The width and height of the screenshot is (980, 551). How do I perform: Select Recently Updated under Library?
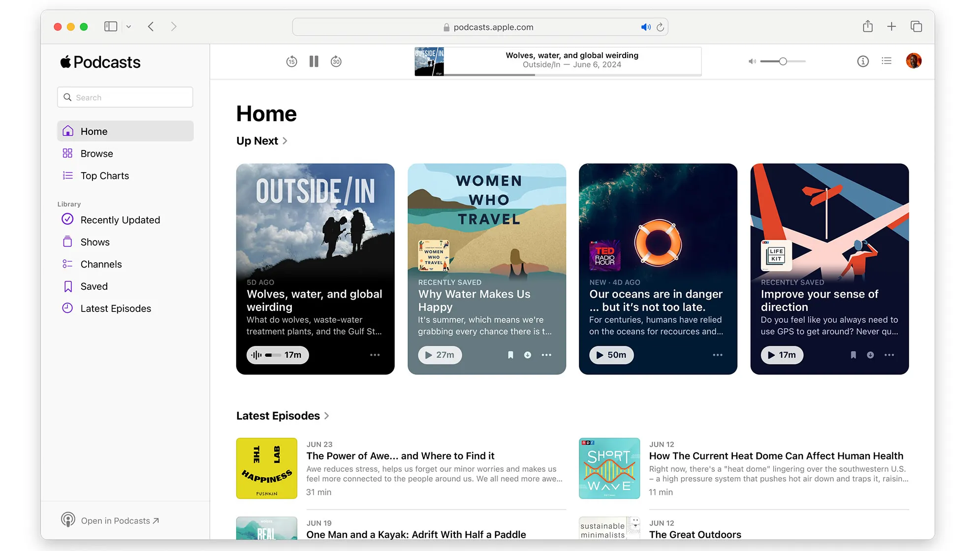120,220
